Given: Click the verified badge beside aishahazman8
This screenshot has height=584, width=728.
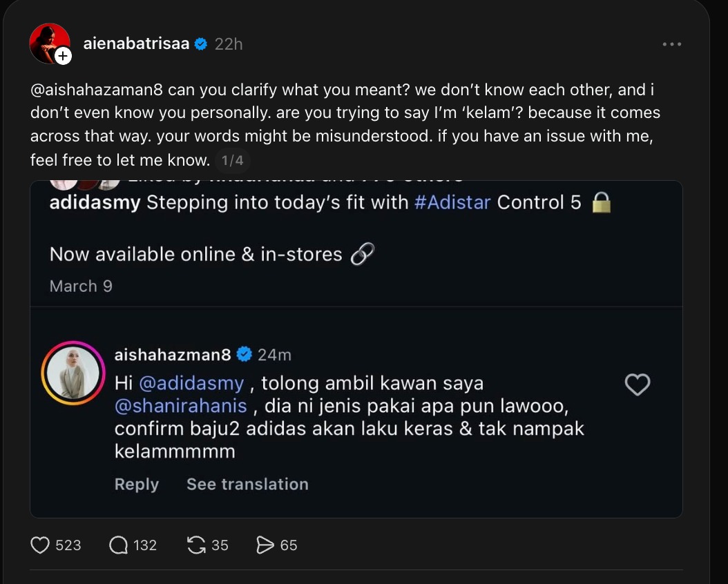Looking at the screenshot, I should 244,354.
